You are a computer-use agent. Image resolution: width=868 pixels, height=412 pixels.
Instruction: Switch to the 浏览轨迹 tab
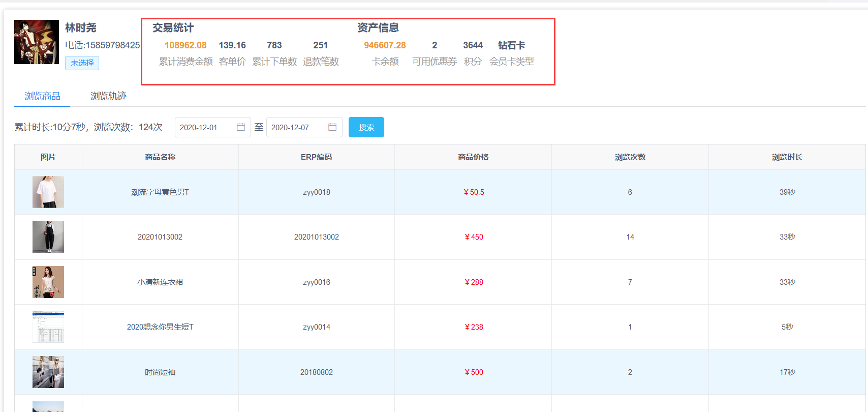108,96
